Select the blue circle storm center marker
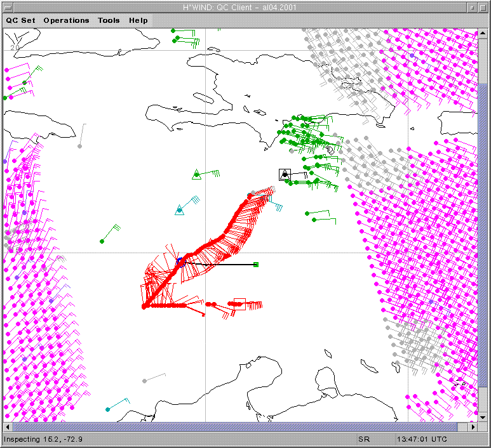491x448 pixels. 180,261
